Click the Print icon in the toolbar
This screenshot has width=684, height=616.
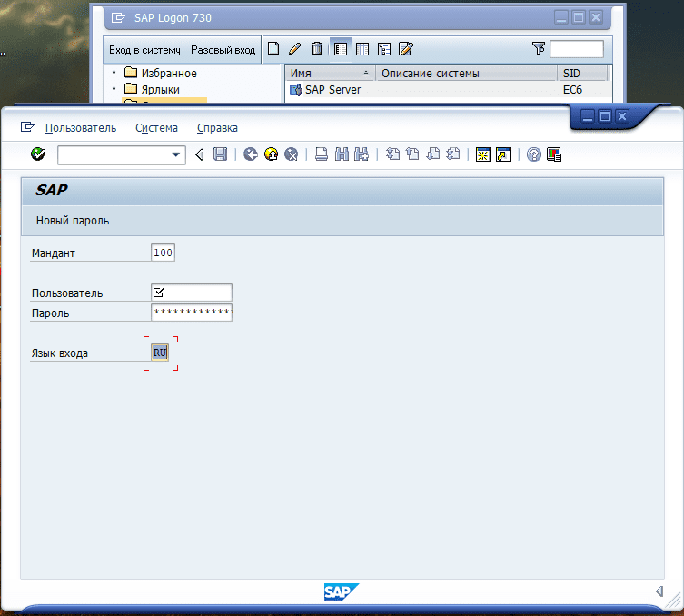click(322, 154)
